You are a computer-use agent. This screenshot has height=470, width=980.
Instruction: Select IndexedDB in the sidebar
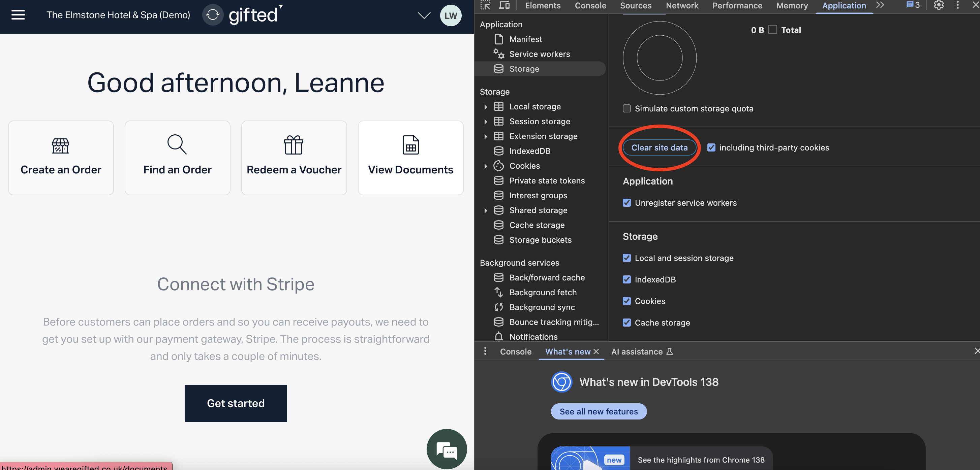tap(529, 151)
